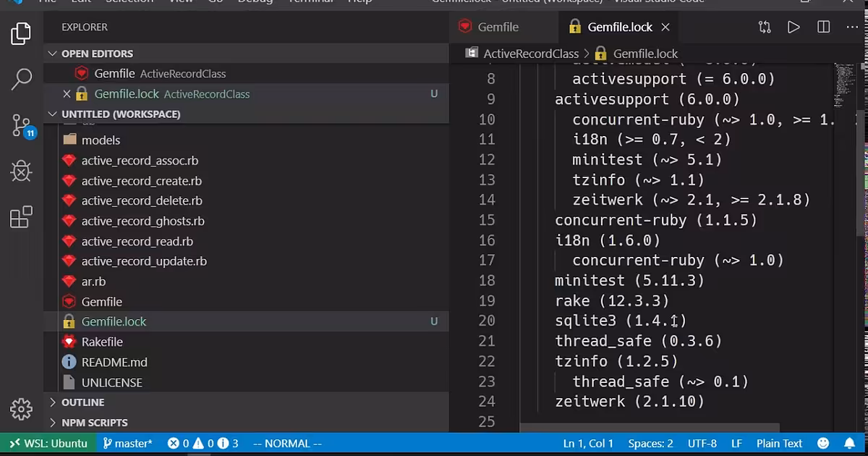Open the Extensions view in activity bar

point(21,217)
